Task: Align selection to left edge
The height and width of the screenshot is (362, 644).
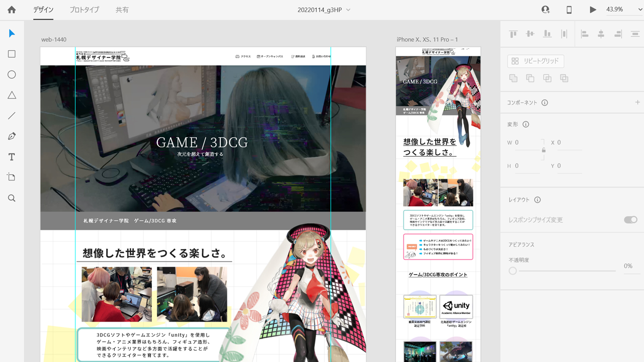Action: click(x=584, y=34)
